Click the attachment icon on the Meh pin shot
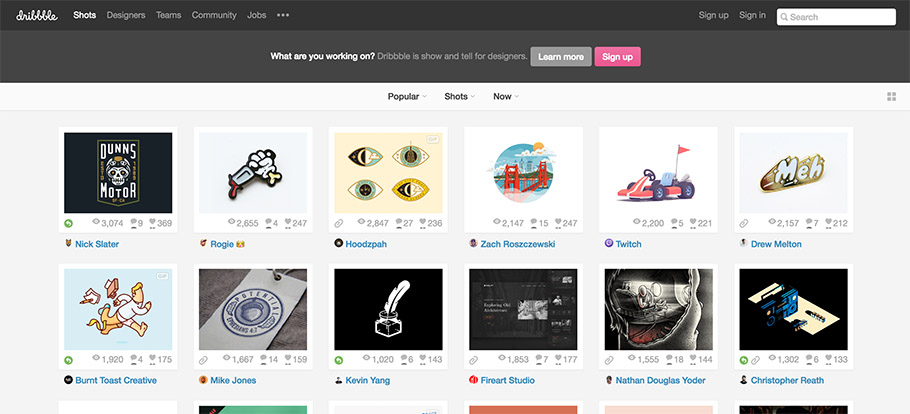Viewport: 910px width, 414px height. coord(744,223)
